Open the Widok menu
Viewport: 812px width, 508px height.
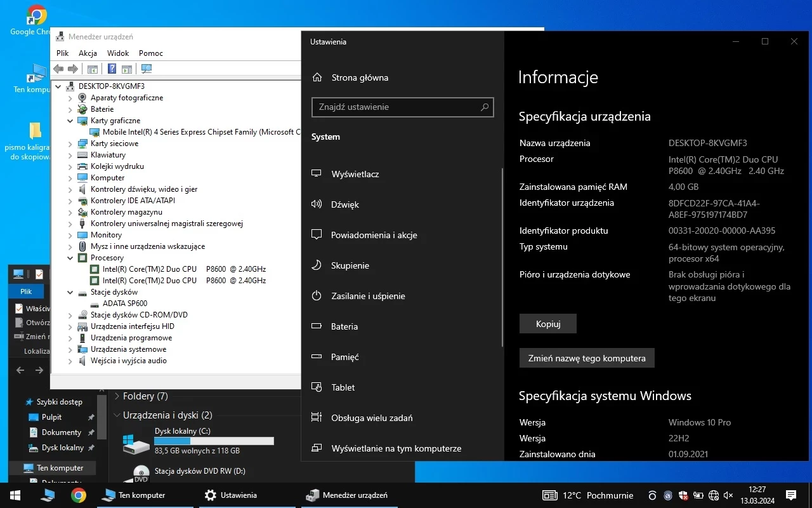click(x=118, y=53)
